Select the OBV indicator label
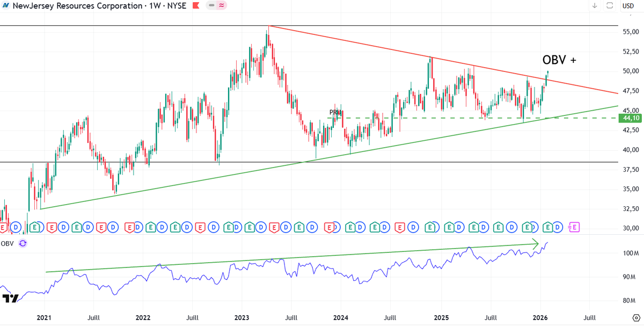Screen dimensions: 644x326 click(x=8, y=243)
